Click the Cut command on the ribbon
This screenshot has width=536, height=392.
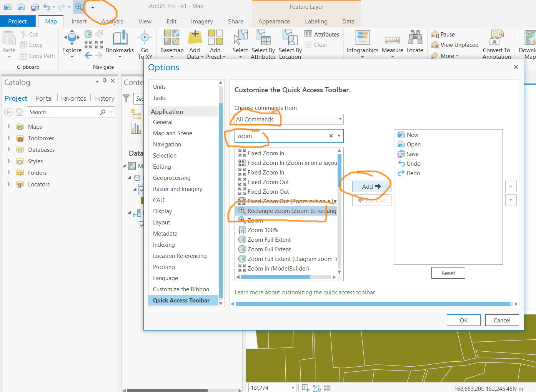pyautogui.click(x=29, y=34)
